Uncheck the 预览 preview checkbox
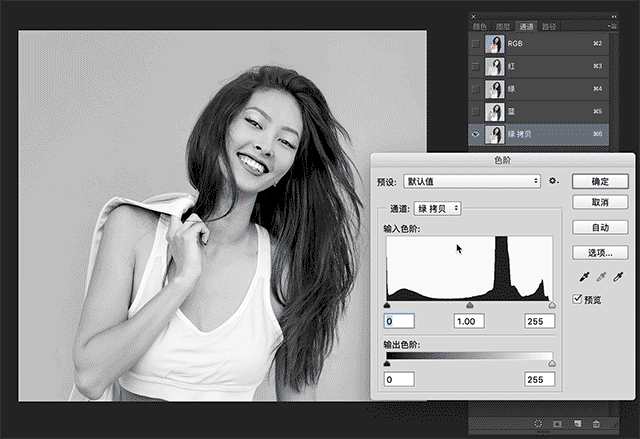The height and width of the screenshot is (439, 640). click(578, 299)
